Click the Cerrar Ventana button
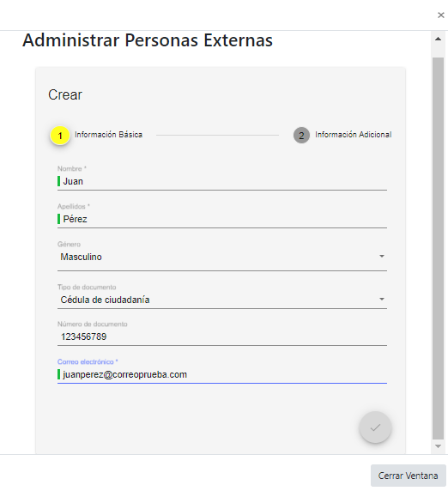The image size is (448, 491). [x=409, y=476]
